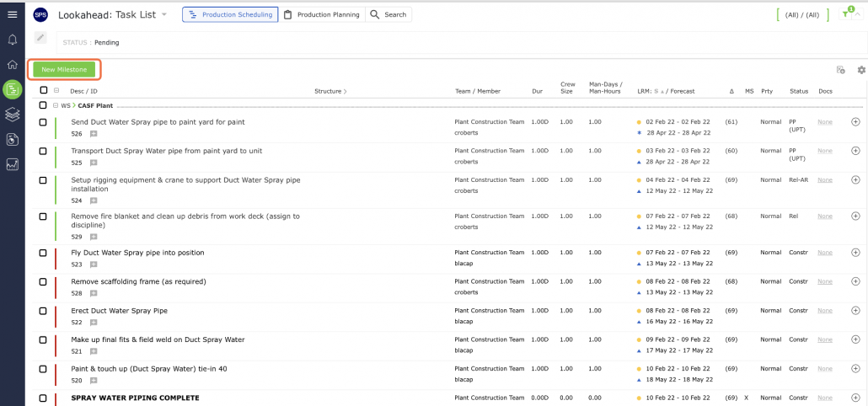Screen dimensions: 868x406
Task: Switch to Production Planning tab
Action: (x=322, y=15)
